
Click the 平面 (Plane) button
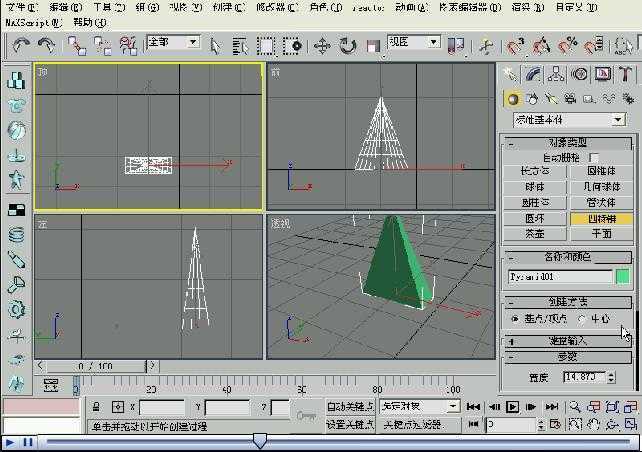[601, 234]
